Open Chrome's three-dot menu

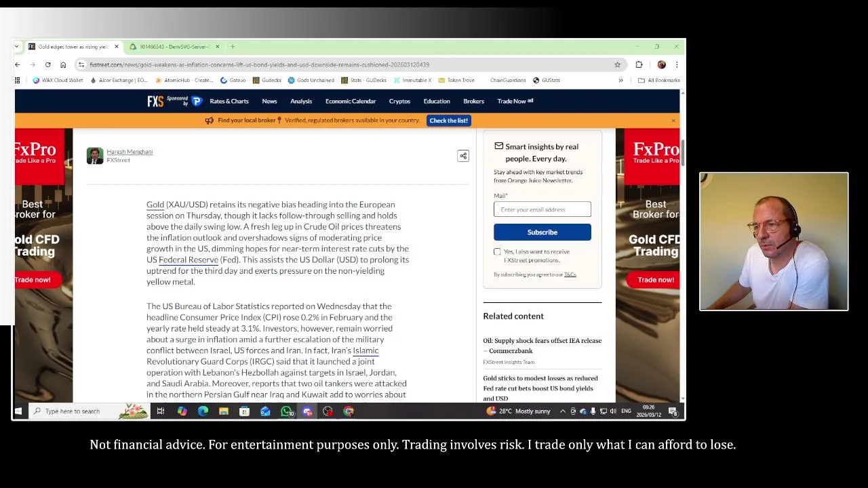[x=676, y=64]
